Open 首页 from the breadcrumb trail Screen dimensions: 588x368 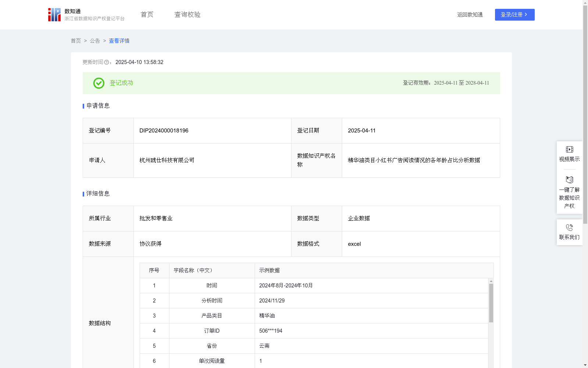(x=76, y=41)
